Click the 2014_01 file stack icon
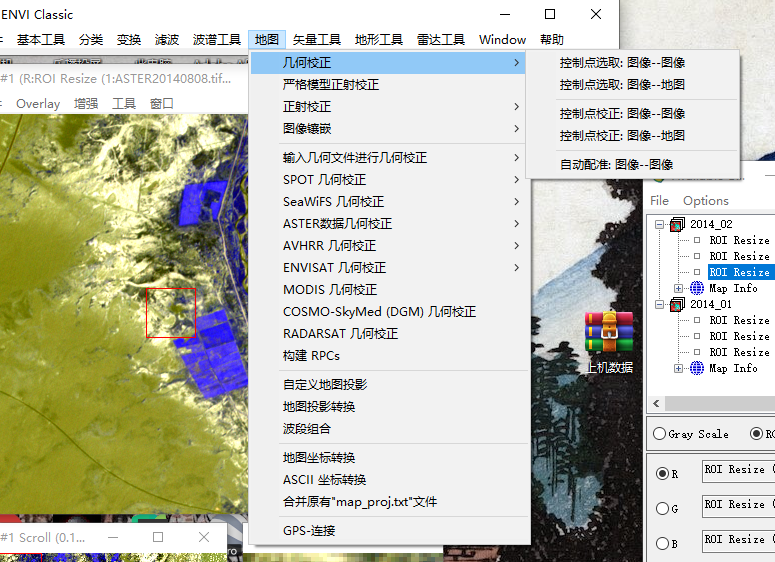Screen dimensions: 775x562 click(x=678, y=304)
